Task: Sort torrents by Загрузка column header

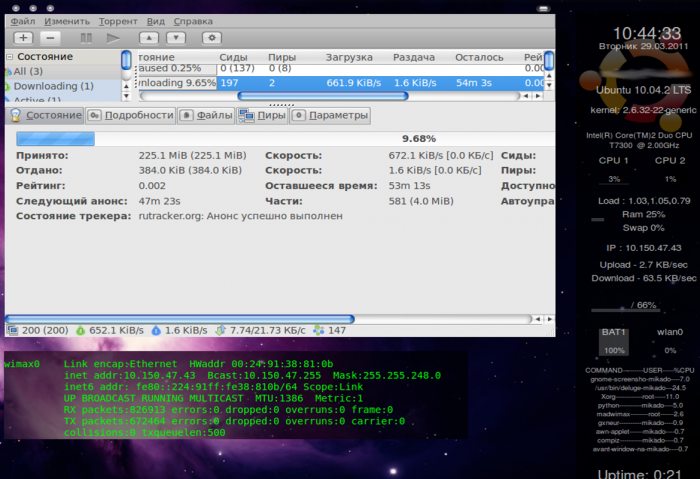Action: coord(348,58)
